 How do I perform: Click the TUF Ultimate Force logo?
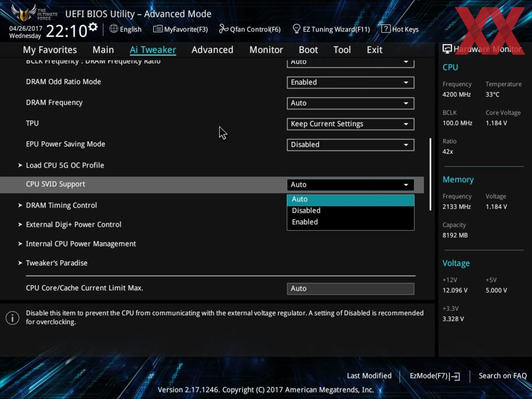click(34, 13)
